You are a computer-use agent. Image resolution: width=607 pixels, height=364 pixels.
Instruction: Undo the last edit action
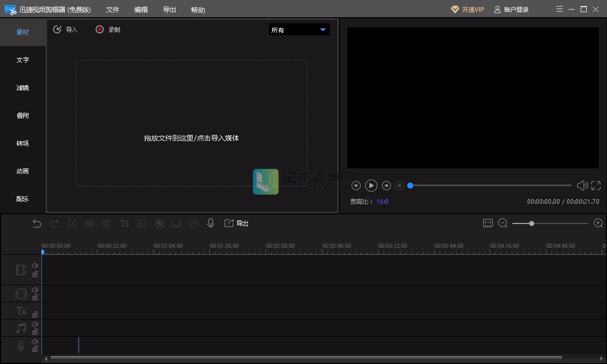coord(37,223)
